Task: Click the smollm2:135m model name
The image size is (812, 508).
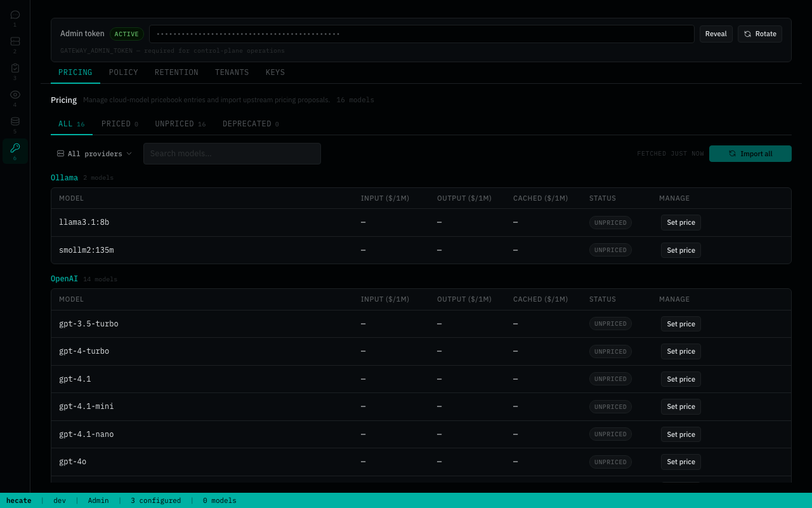Action: (86, 250)
